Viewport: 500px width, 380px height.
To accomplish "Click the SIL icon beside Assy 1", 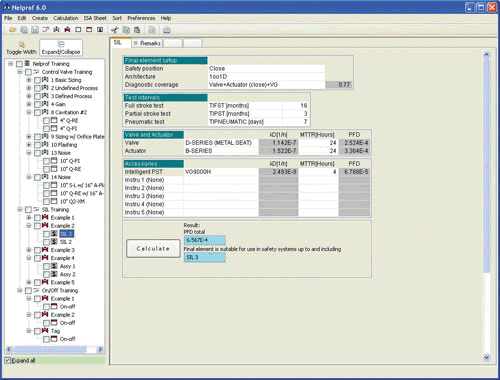I will click(x=54, y=266).
